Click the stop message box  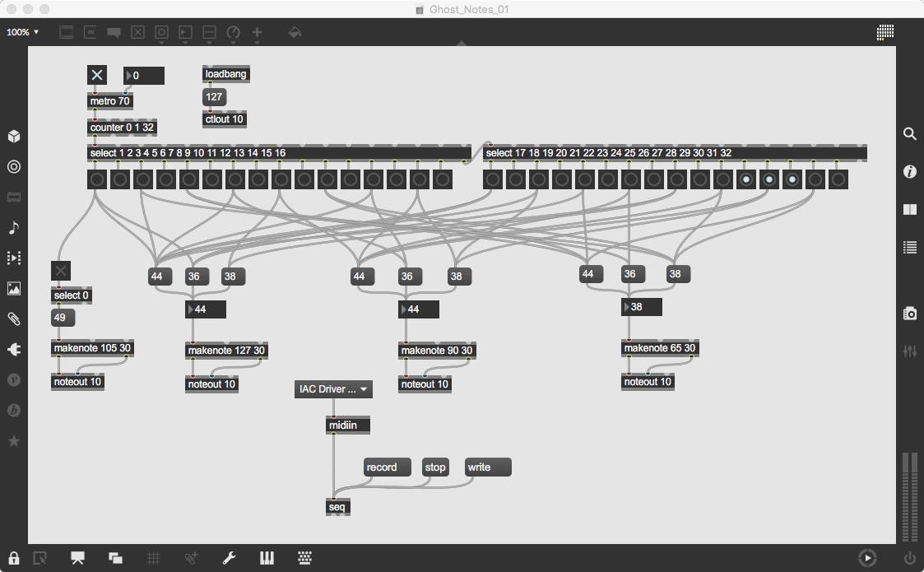(435, 467)
